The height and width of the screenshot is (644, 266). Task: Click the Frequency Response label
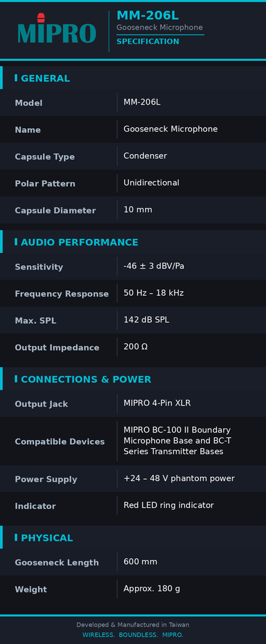click(x=62, y=294)
